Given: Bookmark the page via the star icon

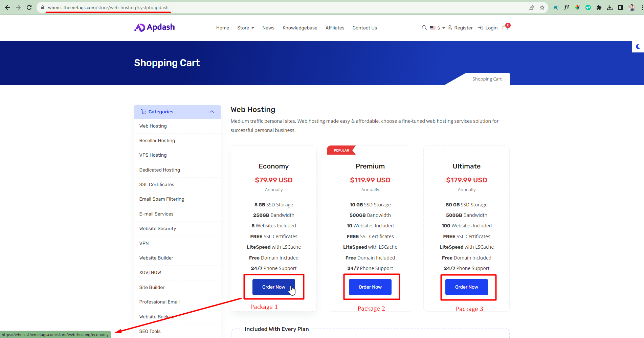Looking at the screenshot, I should (x=542, y=7).
